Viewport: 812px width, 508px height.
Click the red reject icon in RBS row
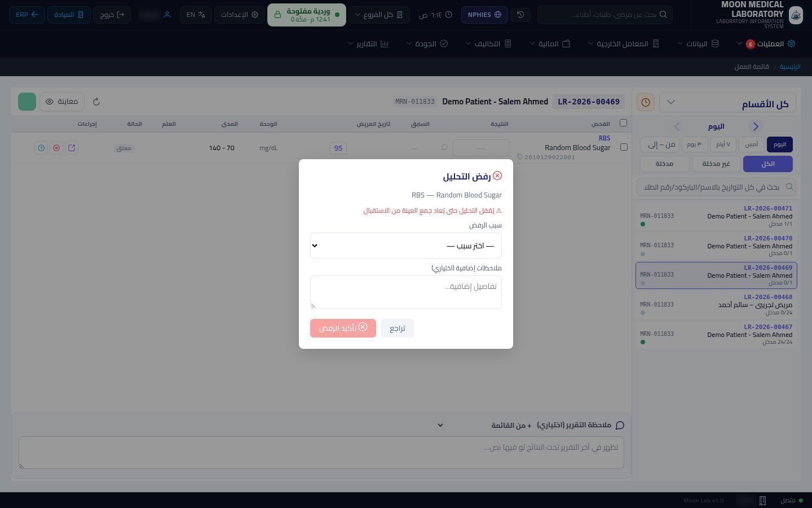[x=56, y=148]
